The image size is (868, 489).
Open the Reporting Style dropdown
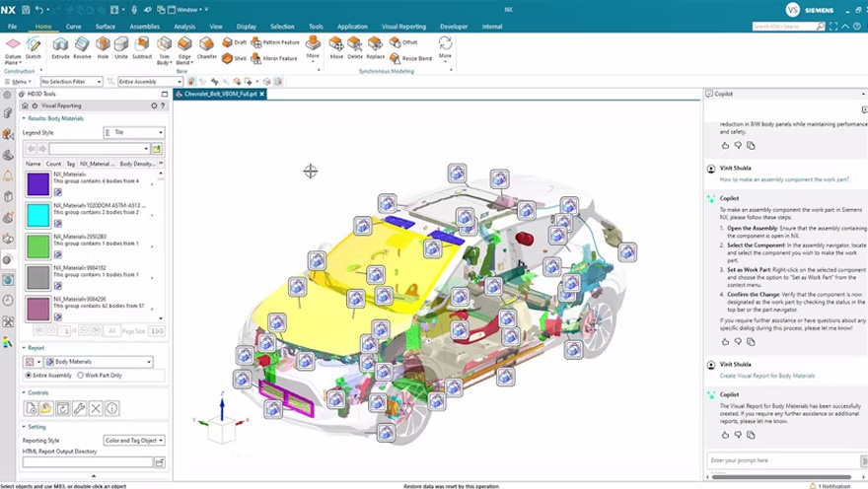134,441
